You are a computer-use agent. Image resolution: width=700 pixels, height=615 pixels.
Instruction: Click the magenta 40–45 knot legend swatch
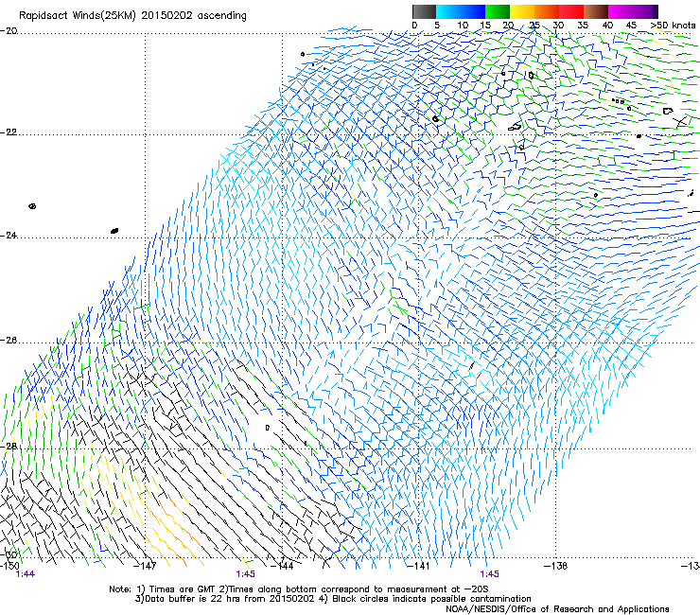point(621,11)
